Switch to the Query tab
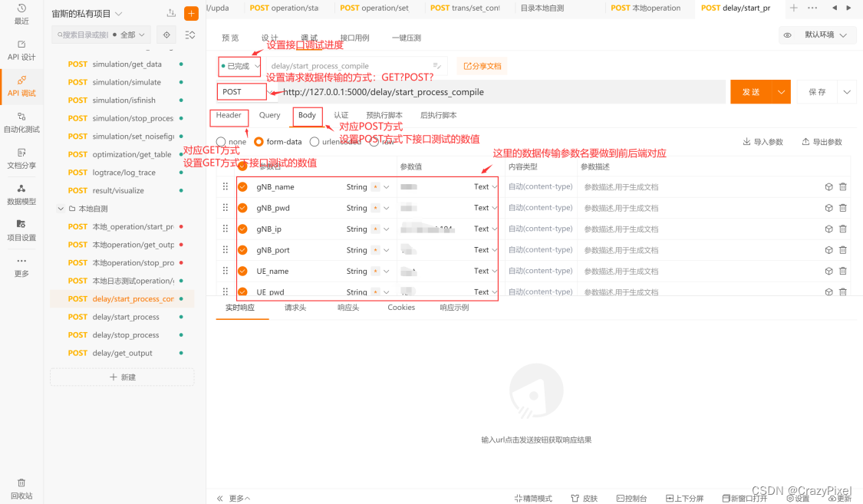This screenshot has width=863, height=504. click(270, 115)
